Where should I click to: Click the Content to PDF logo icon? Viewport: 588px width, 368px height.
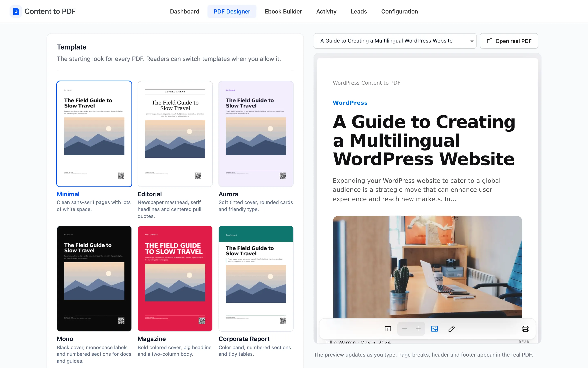(x=16, y=11)
